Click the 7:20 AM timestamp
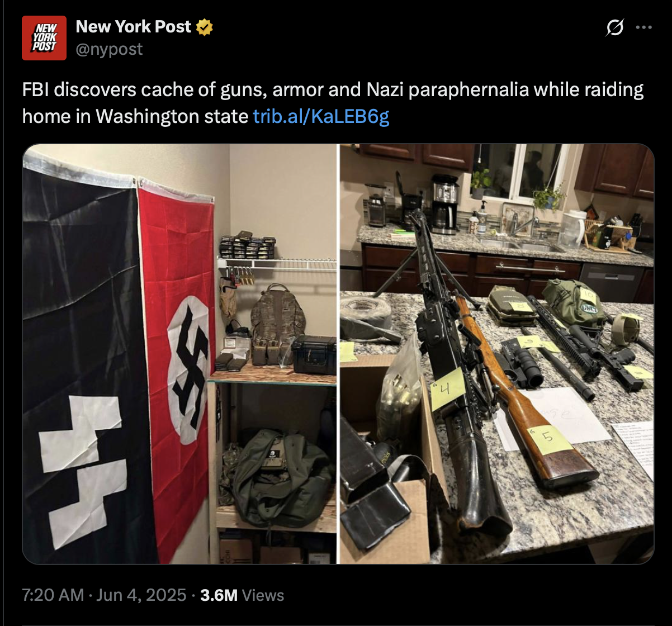Image resolution: width=672 pixels, height=626 pixels. [x=53, y=595]
